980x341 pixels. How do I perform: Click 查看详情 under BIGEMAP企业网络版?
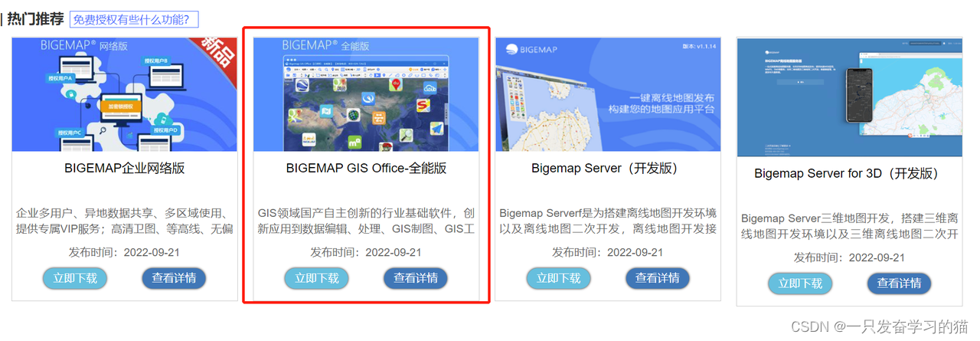point(174,278)
